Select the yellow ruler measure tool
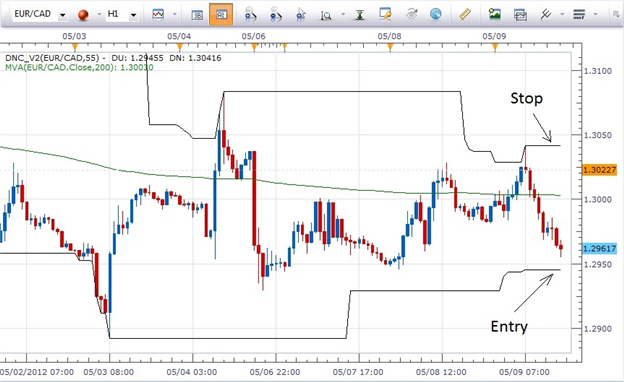 [464, 14]
